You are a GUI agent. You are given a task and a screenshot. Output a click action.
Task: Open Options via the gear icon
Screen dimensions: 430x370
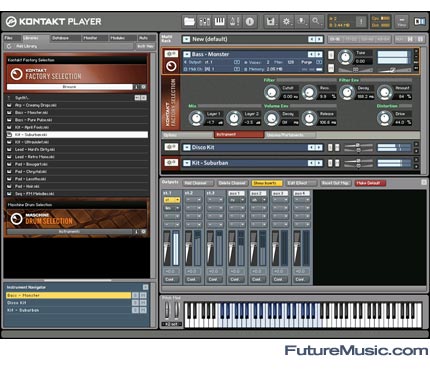click(286, 22)
